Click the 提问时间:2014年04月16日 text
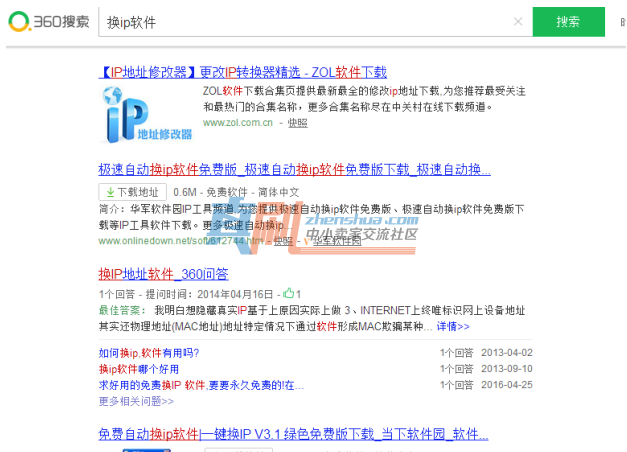Image resolution: width=627 pixels, height=452 pixels. (x=209, y=294)
